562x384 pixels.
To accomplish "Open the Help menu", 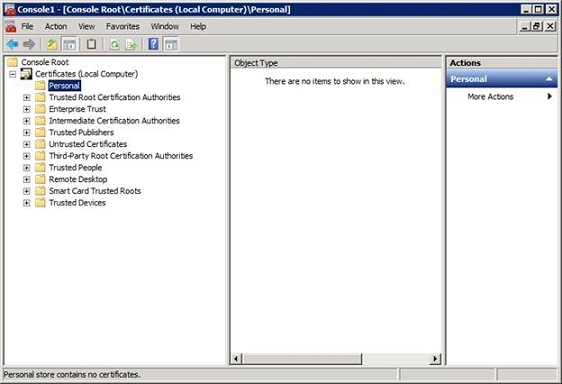I will coord(198,27).
